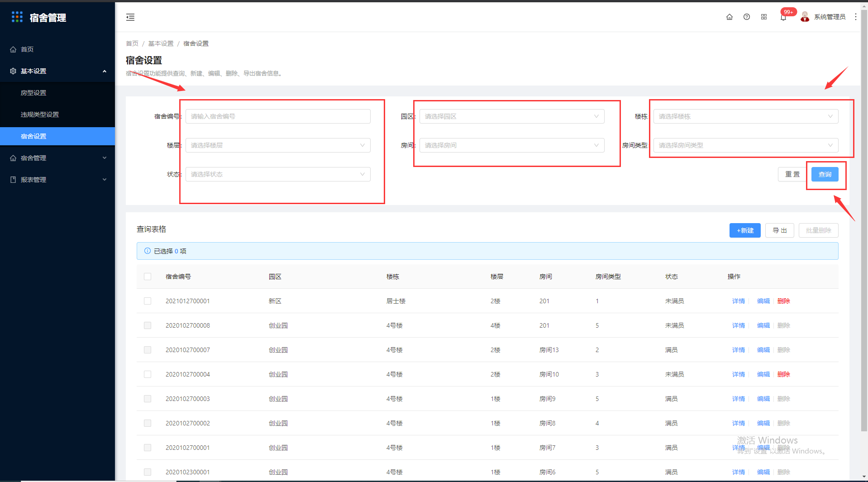
Task: Check the row 2020102700007 checkbox
Action: (148, 350)
